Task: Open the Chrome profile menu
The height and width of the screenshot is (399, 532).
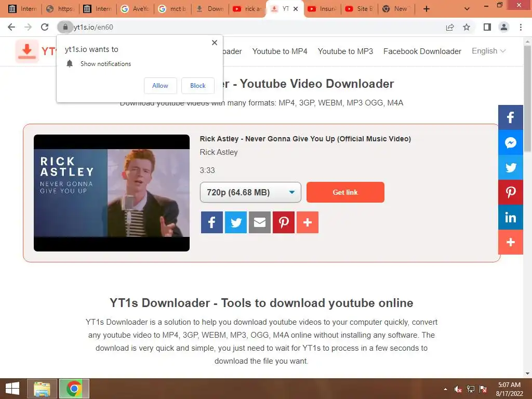Action: tap(504, 27)
